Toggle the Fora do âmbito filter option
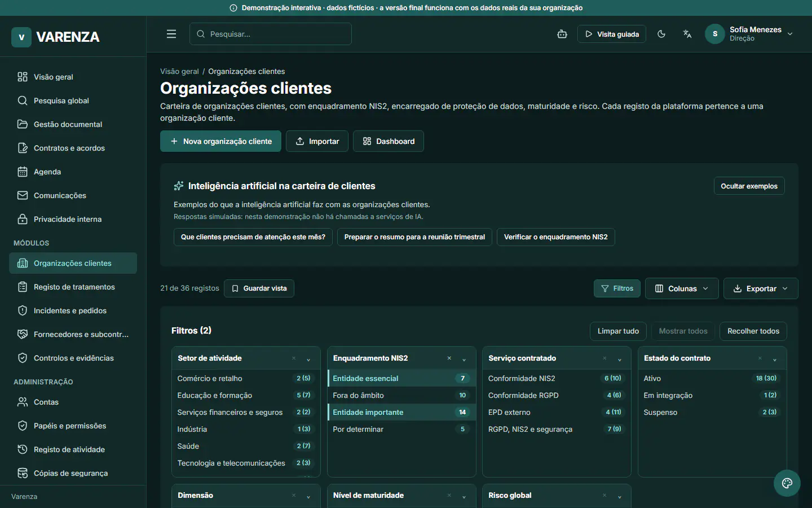812x508 pixels. coord(401,395)
